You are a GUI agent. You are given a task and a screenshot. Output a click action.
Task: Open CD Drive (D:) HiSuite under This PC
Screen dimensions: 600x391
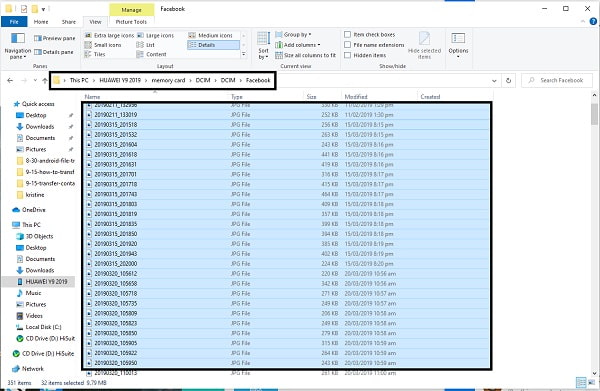[x=46, y=339]
